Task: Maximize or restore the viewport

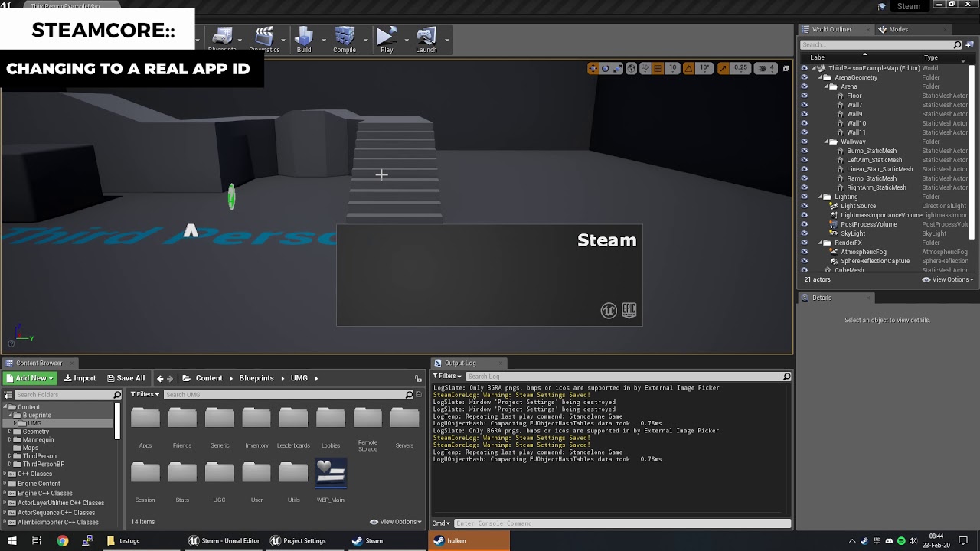Action: click(x=786, y=68)
